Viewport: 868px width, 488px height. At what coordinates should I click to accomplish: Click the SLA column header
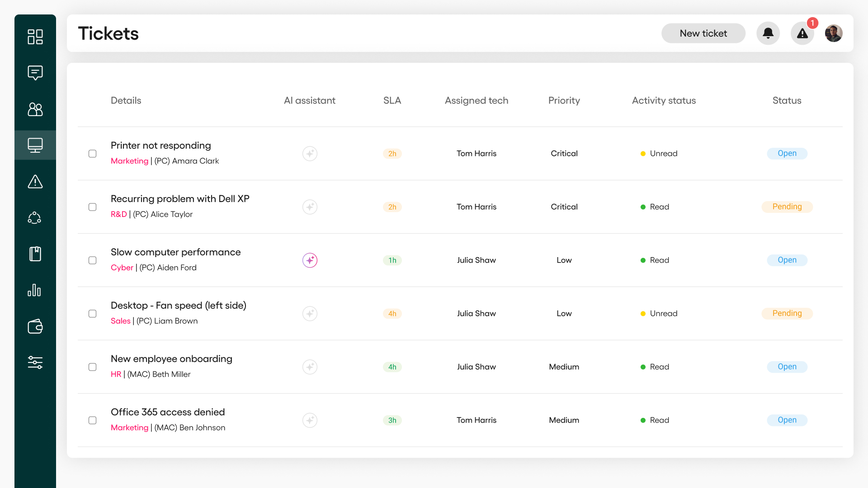[392, 100]
